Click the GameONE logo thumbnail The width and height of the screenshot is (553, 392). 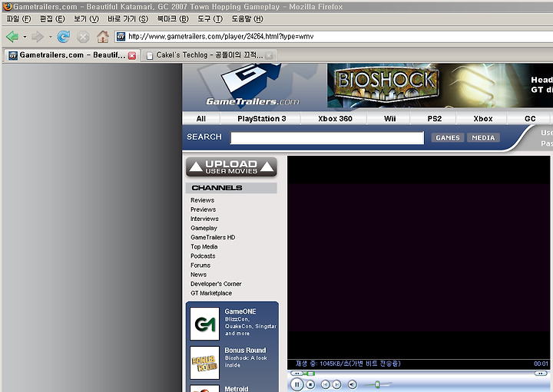[204, 324]
